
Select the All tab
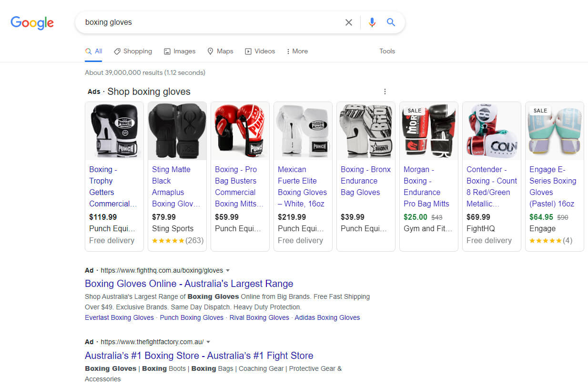[x=93, y=51]
